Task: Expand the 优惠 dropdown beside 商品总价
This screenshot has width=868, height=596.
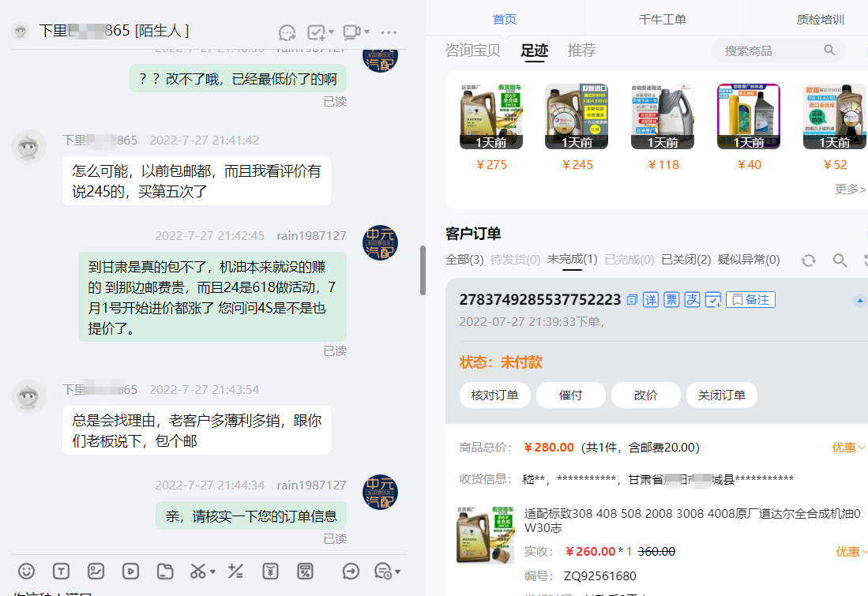Action: 848,448
